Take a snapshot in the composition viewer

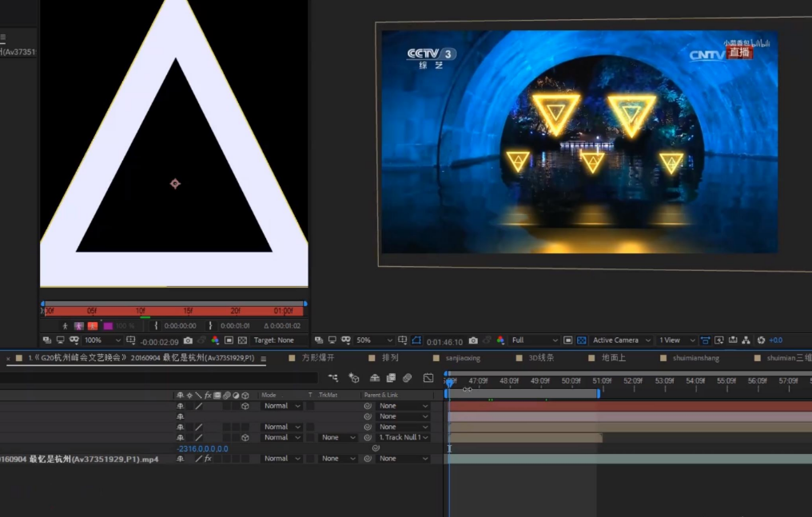pyautogui.click(x=473, y=340)
